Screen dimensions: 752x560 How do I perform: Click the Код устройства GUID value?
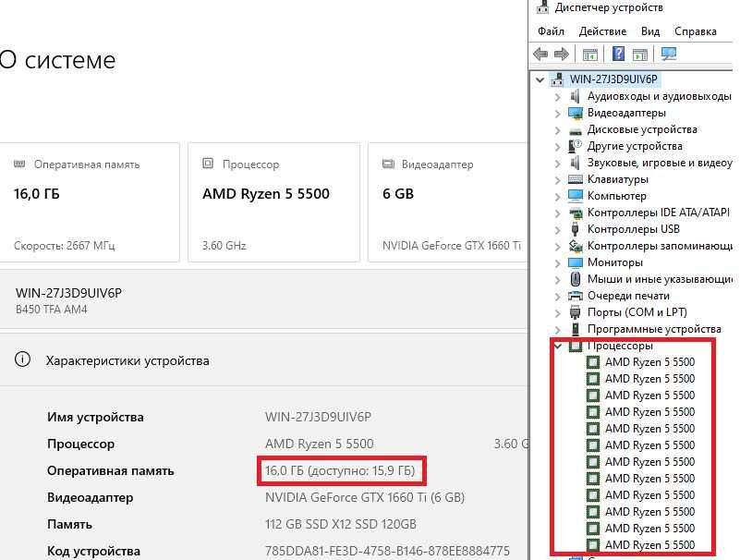point(387,551)
